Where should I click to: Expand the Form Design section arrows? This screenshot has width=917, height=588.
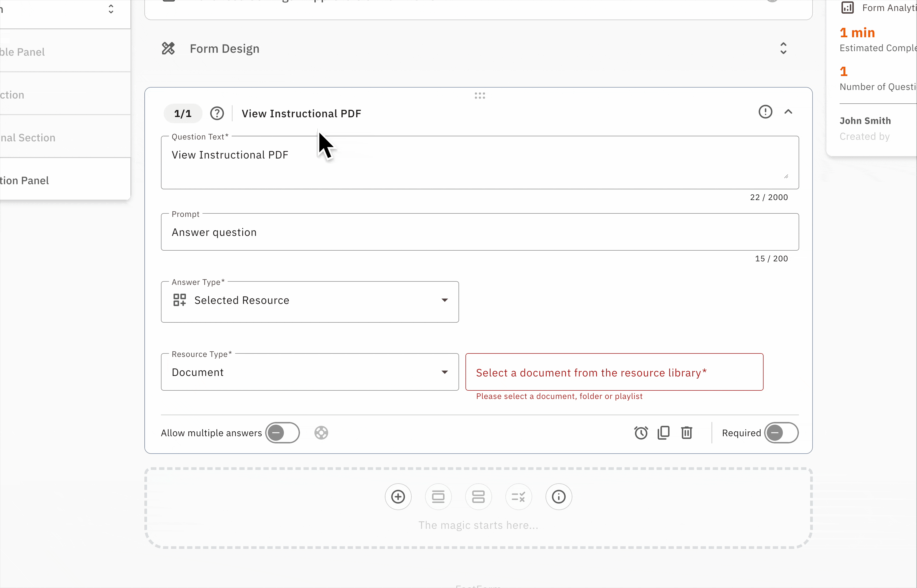(x=783, y=48)
